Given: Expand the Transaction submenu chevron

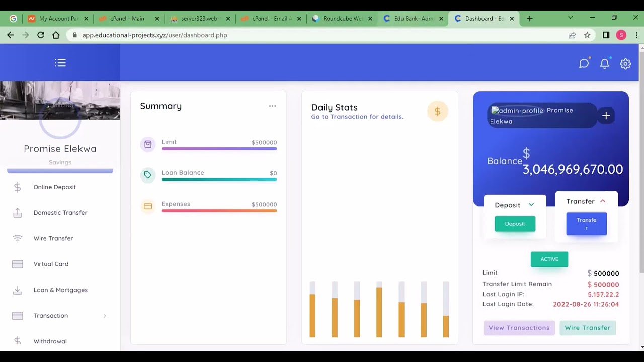Looking at the screenshot, I should [x=105, y=316].
